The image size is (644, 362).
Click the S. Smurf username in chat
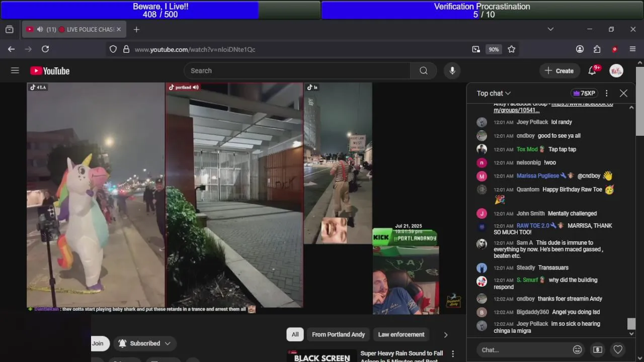(x=527, y=280)
